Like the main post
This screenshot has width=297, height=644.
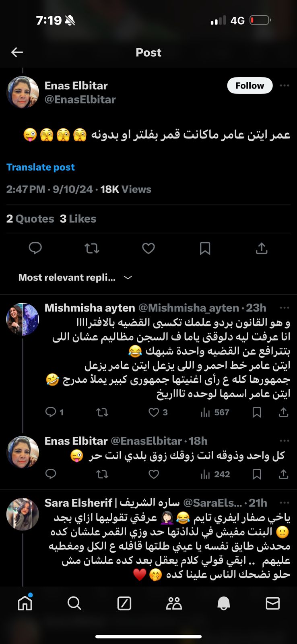pos(148,248)
